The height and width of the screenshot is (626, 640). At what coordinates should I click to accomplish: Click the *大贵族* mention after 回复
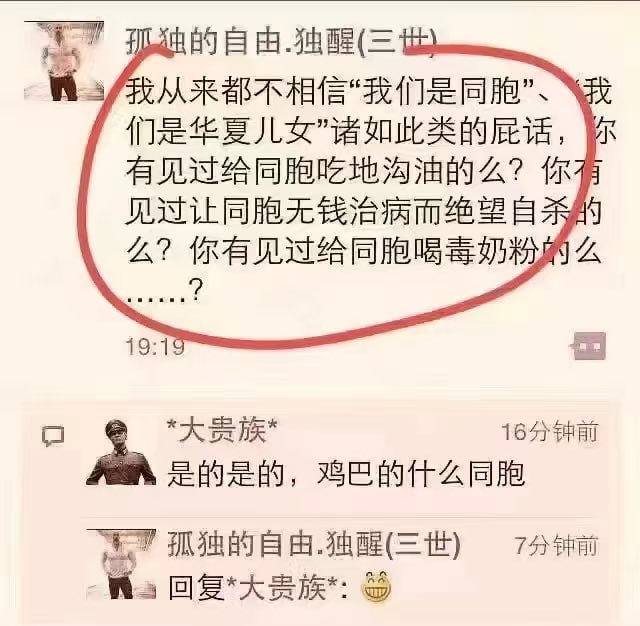pyautogui.click(x=282, y=588)
